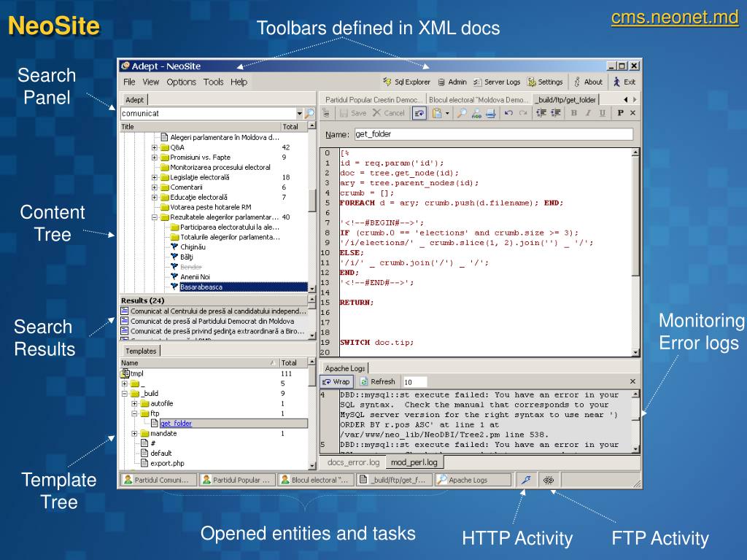
Task: Click the log line count field showing 10
Action: [x=414, y=381]
